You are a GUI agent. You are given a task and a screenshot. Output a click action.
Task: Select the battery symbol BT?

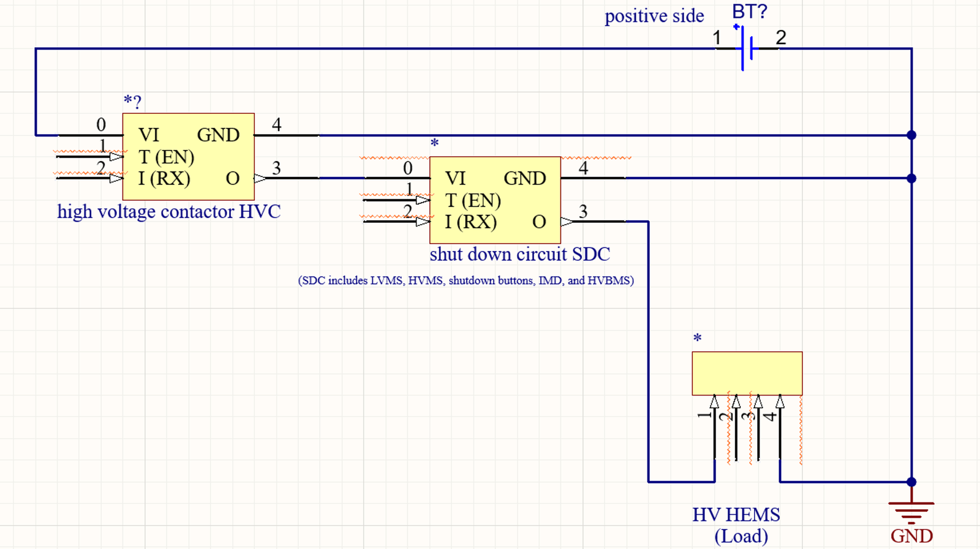coord(747,48)
